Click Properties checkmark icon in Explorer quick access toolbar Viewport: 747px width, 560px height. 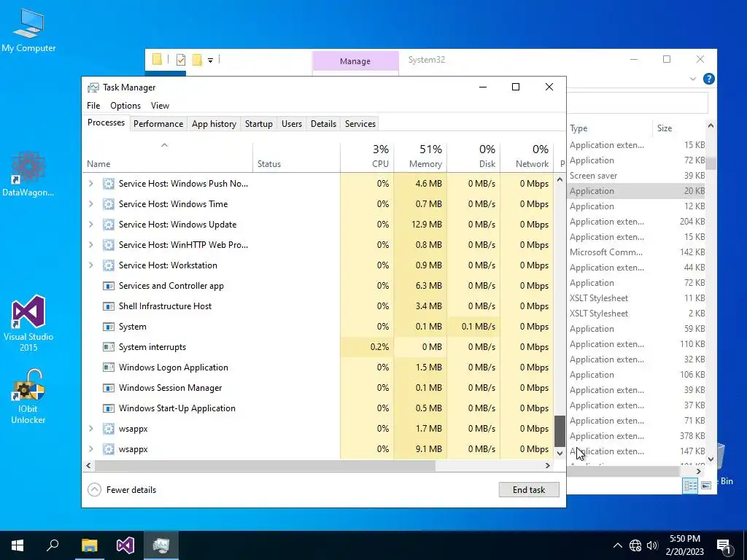pyautogui.click(x=181, y=60)
